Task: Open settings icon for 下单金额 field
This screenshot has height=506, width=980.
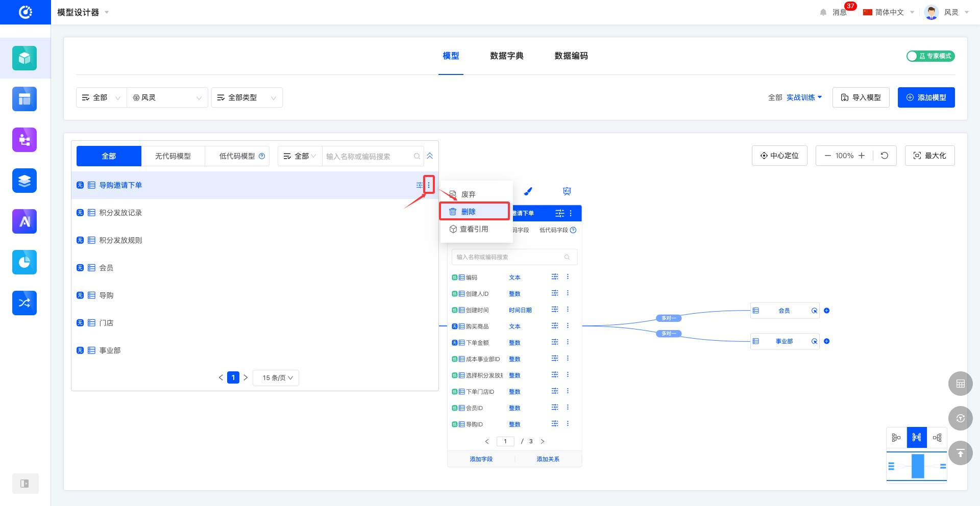Action: [x=555, y=342]
